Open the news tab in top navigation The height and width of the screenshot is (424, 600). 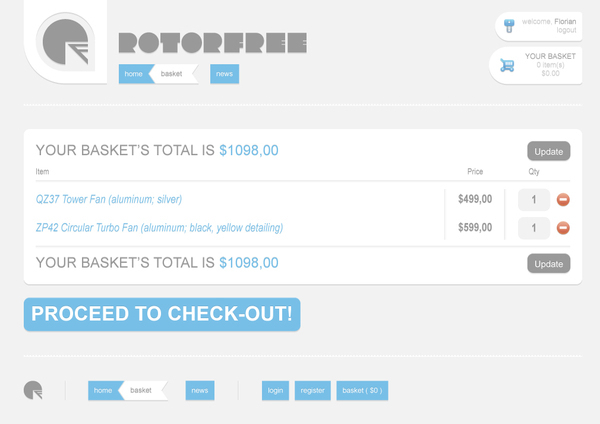point(225,74)
